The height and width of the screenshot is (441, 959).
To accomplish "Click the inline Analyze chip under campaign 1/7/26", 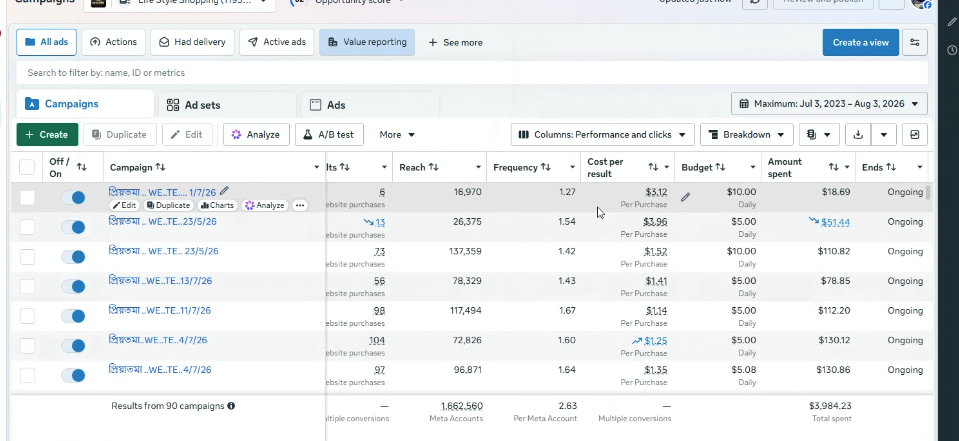I will (264, 206).
